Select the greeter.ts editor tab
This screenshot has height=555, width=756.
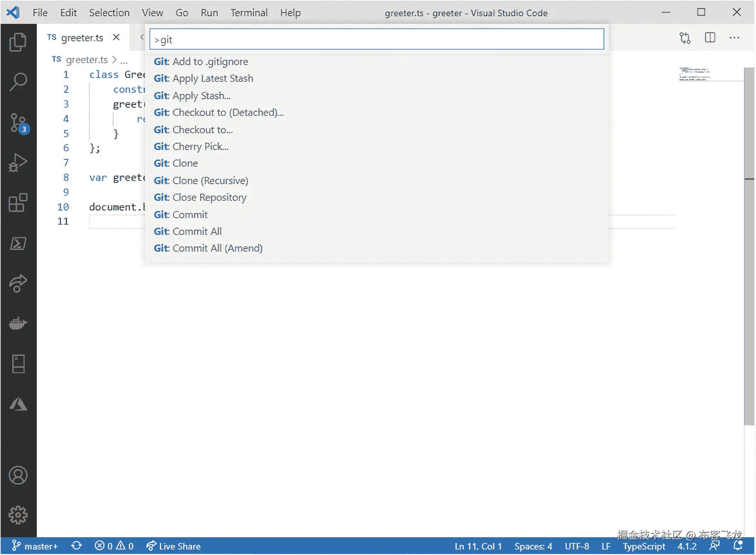pyautogui.click(x=82, y=38)
